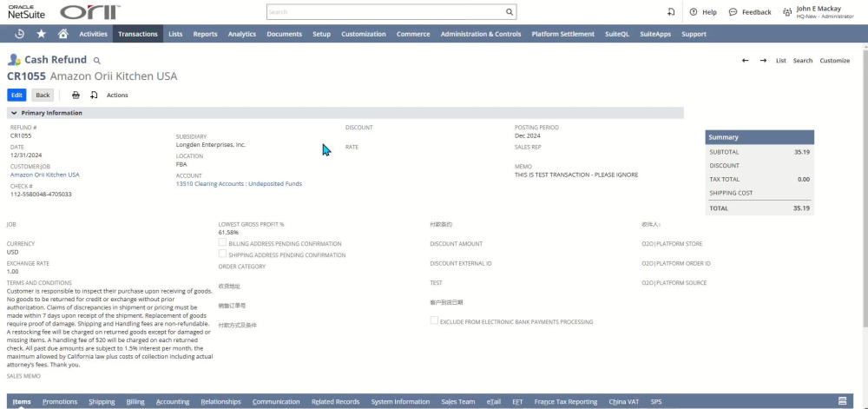Switch to the EFT subtab
The height and width of the screenshot is (409, 868).
pyautogui.click(x=517, y=402)
